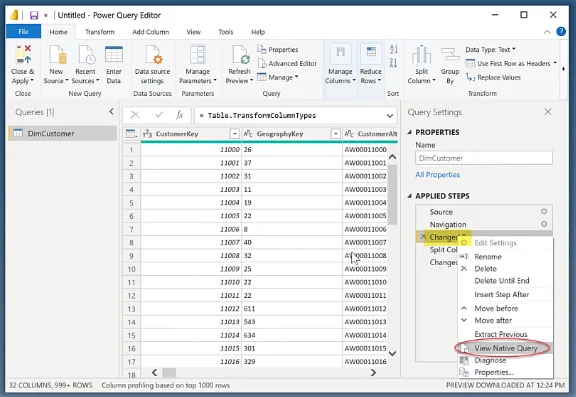Cancel formula with the X icon
This screenshot has height=397, width=576.
click(135, 115)
